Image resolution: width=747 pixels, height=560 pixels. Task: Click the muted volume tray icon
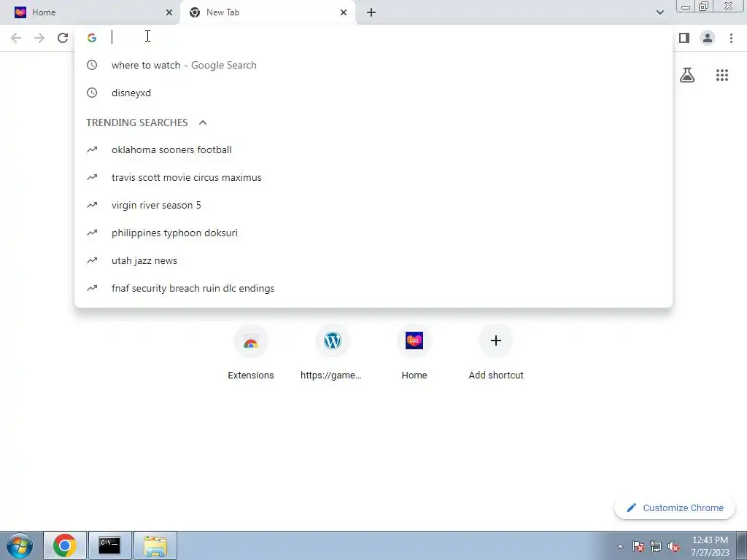pos(673,546)
